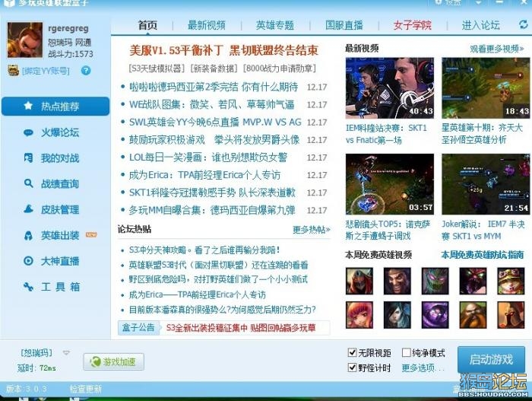Open 战绩查询 search in the sidebar
Viewport: 532px width, 401px height.
pos(52,184)
